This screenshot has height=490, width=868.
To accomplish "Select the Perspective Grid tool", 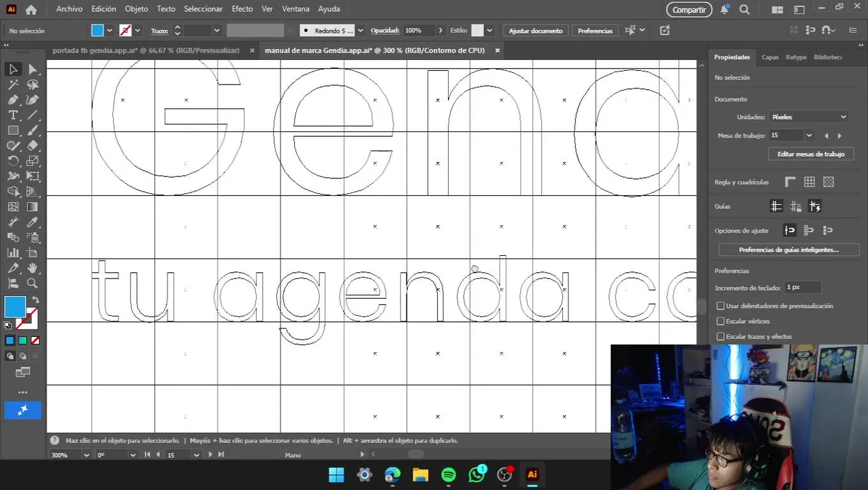I will click(33, 192).
